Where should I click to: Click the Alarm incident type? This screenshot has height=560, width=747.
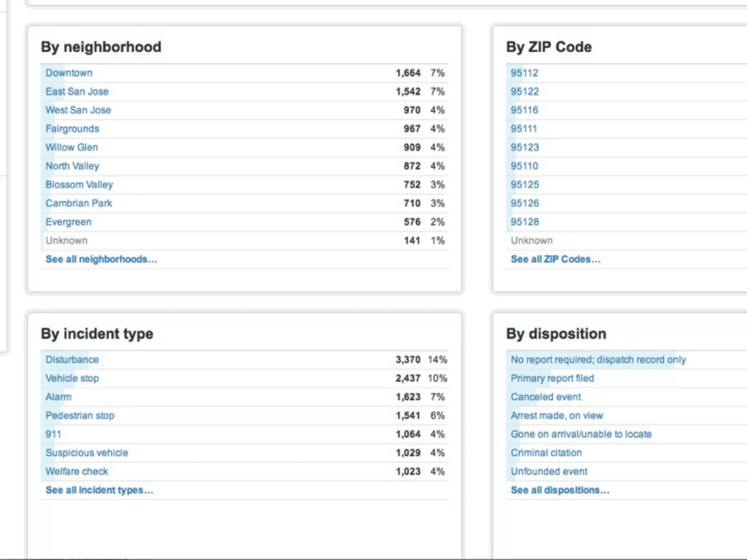[x=58, y=397]
